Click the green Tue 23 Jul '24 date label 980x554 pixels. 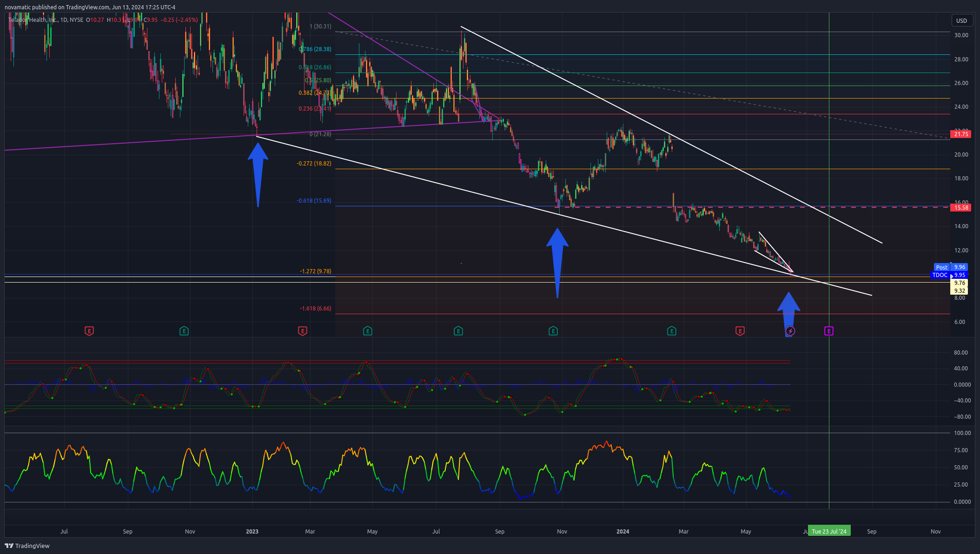829,531
